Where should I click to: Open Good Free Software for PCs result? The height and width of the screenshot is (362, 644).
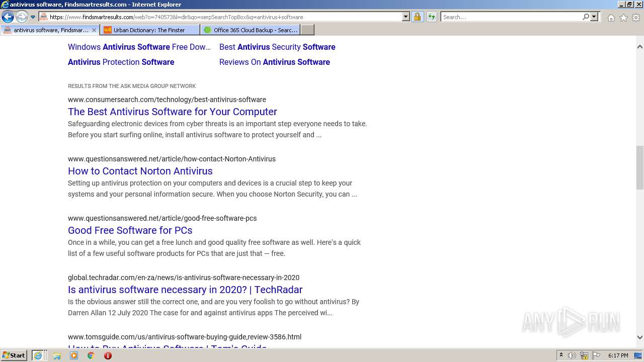tap(130, 230)
